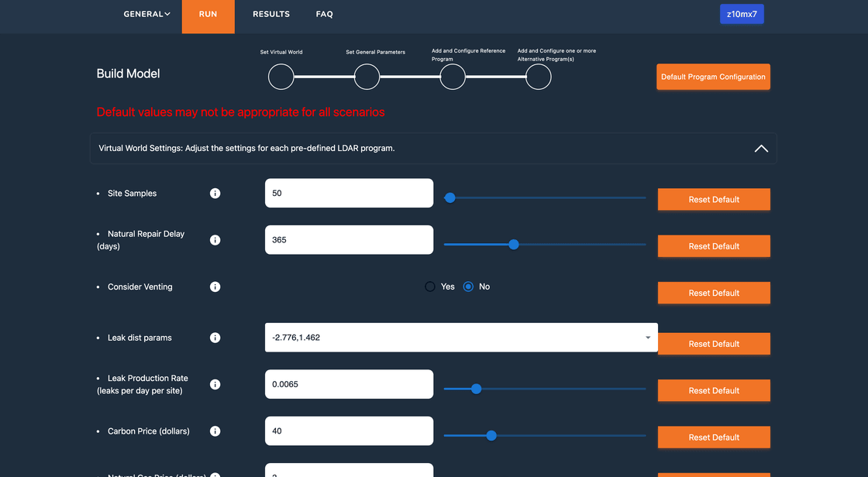Switch to the RESULTS tab
The width and height of the screenshot is (868, 477).
(x=271, y=14)
